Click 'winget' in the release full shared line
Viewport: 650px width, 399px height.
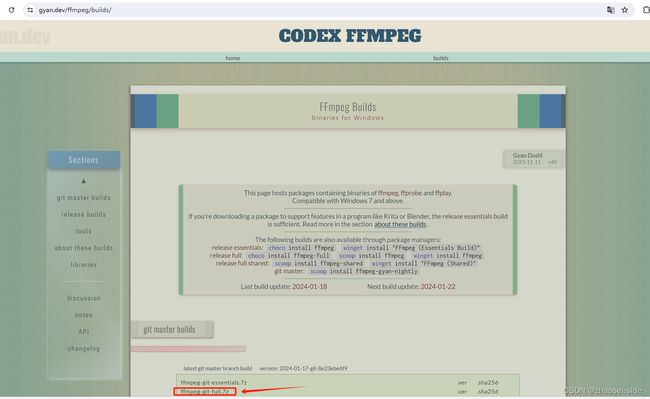click(381, 264)
